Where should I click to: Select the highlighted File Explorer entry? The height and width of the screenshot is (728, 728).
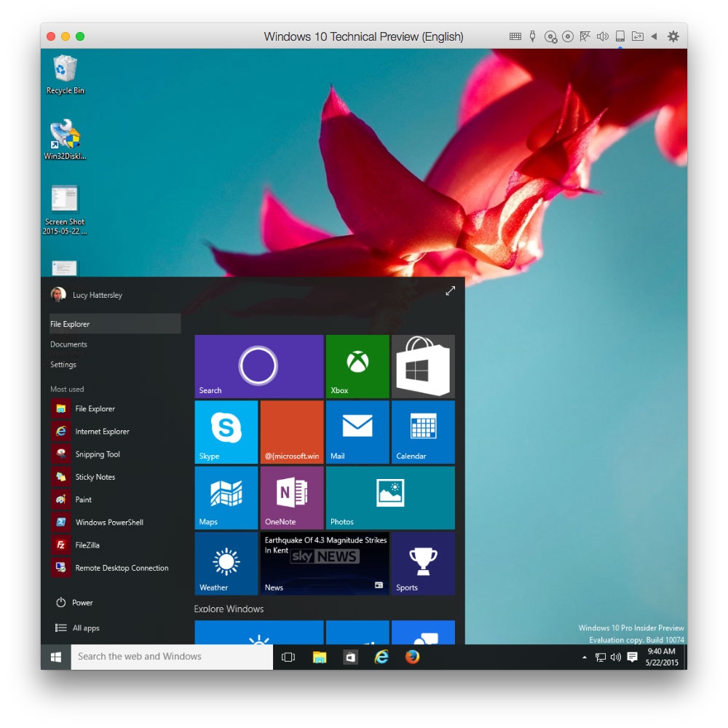pos(115,324)
